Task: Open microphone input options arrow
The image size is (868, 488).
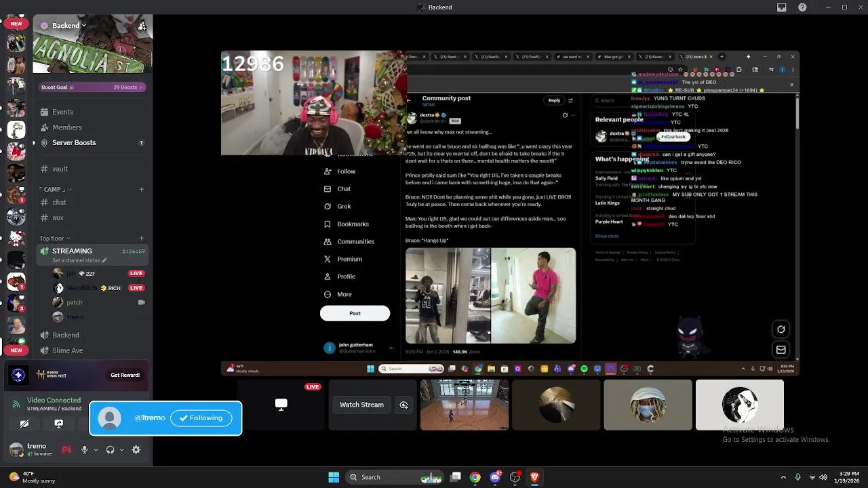Action: tap(96, 449)
